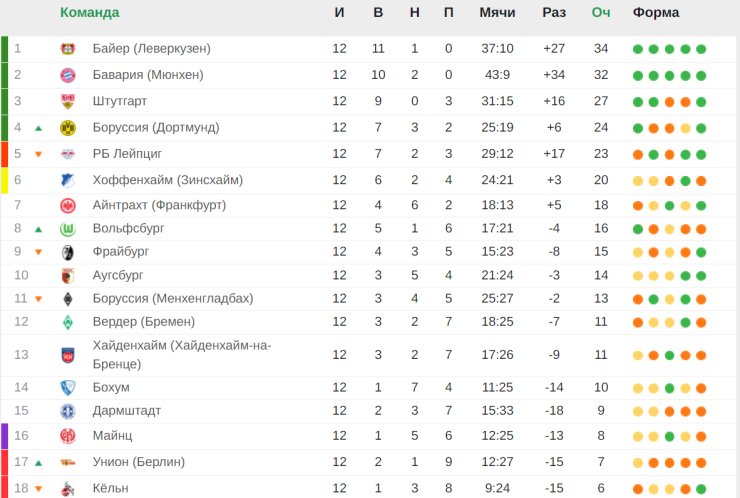This screenshot has height=498, width=740.
Task: Click the Werder Bremen green diamond logo
Action: pos(68,322)
